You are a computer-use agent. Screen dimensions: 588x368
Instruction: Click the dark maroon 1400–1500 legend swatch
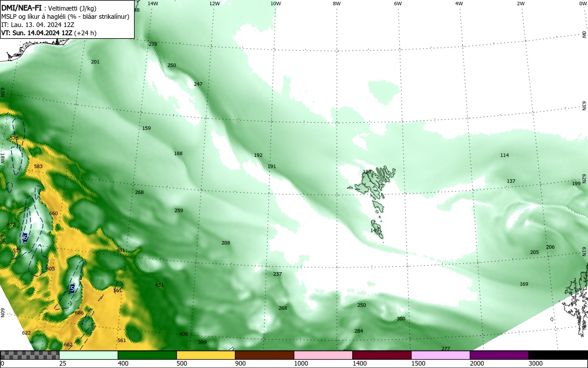(382, 355)
